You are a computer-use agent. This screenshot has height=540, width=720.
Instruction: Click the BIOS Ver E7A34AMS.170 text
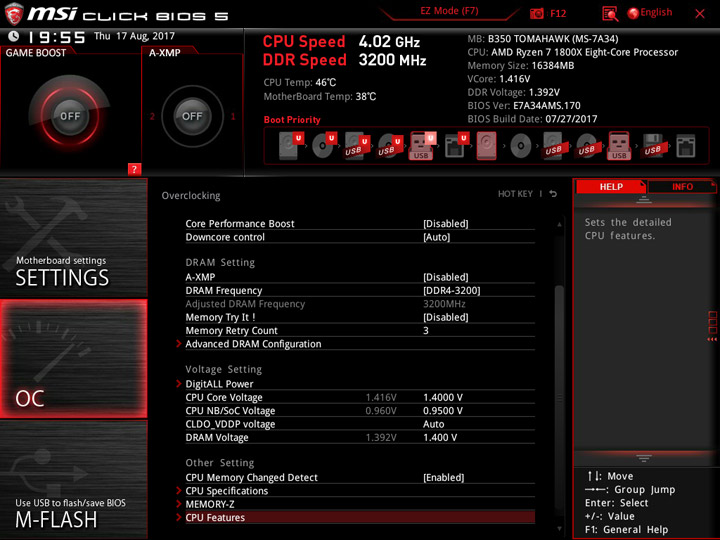(524, 106)
